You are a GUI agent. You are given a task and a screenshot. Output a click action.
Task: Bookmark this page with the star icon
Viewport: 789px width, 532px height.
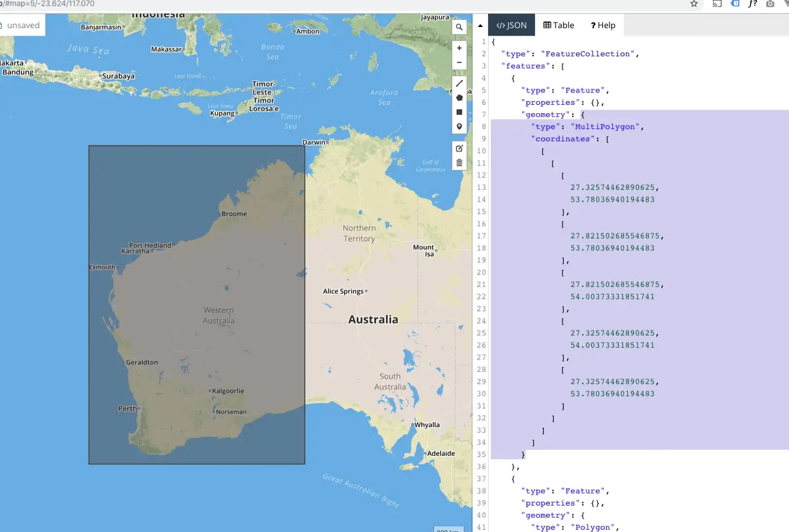pyautogui.click(x=694, y=4)
